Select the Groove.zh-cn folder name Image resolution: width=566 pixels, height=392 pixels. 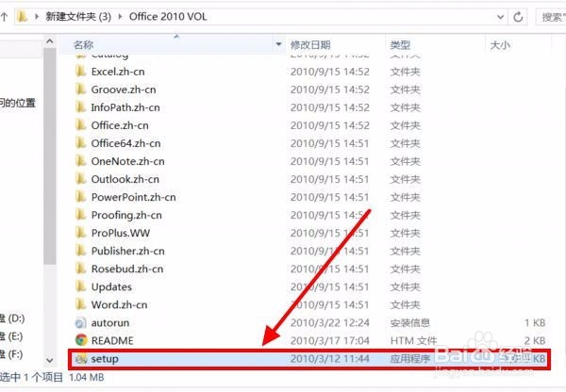[124, 90]
